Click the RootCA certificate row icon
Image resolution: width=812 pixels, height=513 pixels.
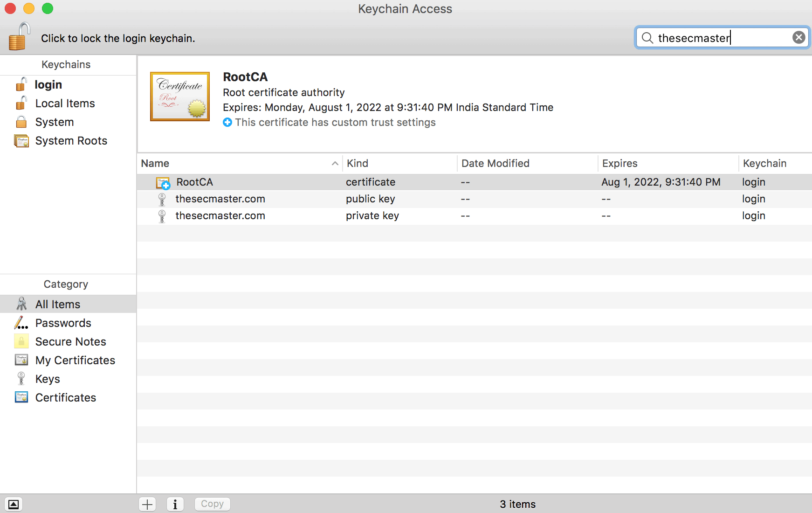163,182
